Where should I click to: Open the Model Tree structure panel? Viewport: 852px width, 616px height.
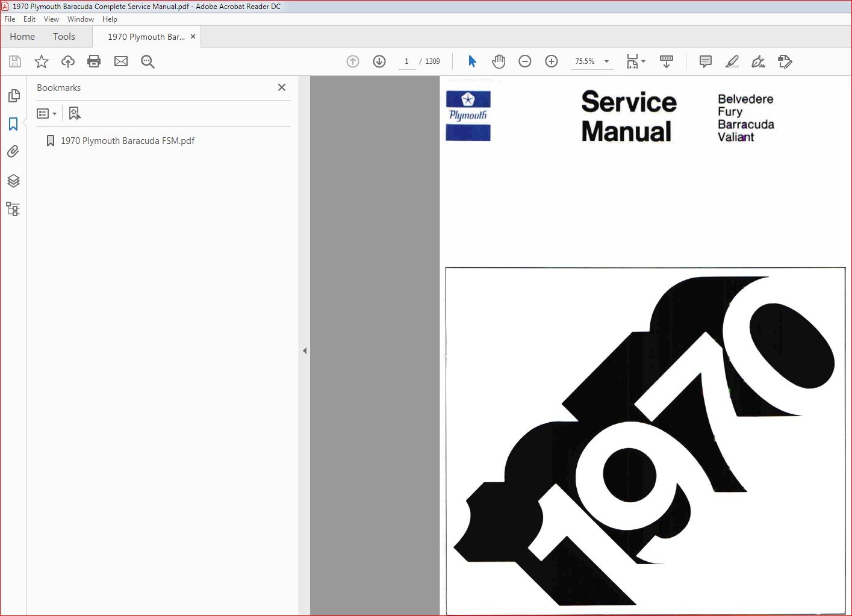(13, 209)
